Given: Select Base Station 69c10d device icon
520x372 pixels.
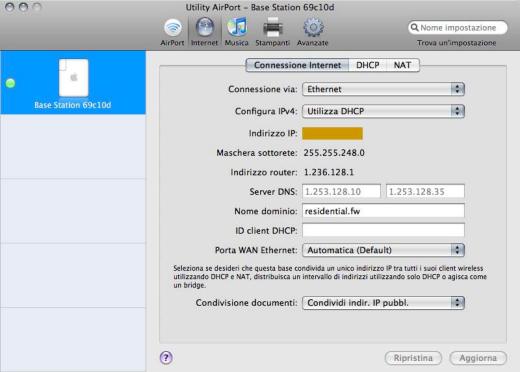Looking at the screenshot, I should coord(74,78).
